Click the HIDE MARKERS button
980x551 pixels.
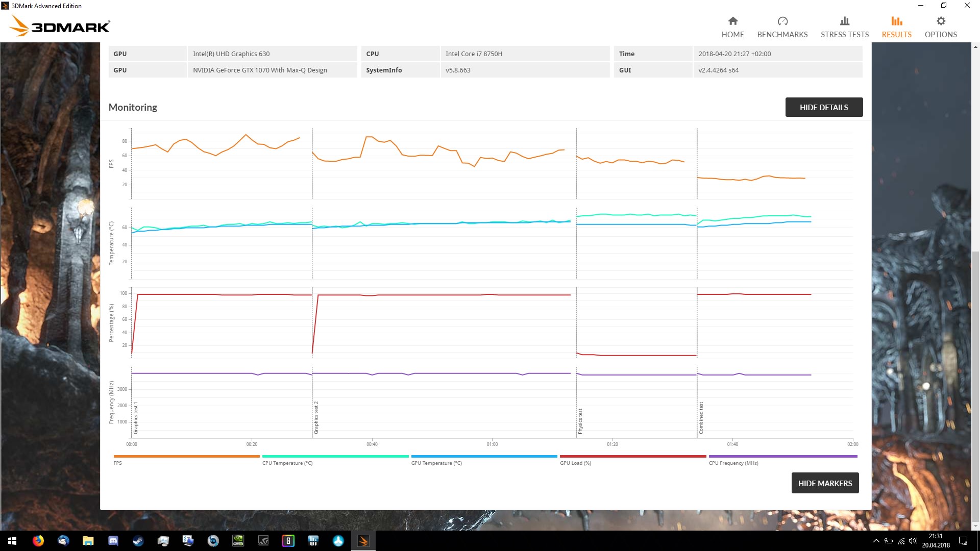(x=824, y=483)
